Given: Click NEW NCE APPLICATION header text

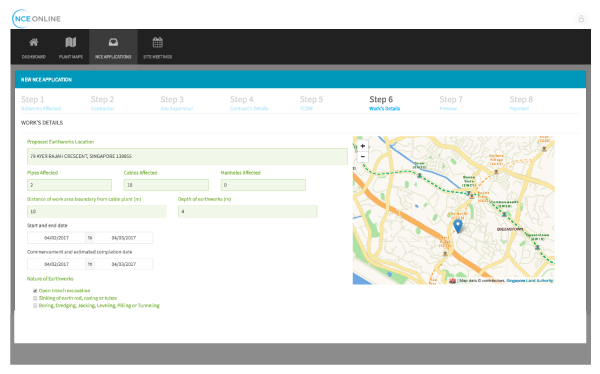Looking at the screenshot, I should point(46,80).
